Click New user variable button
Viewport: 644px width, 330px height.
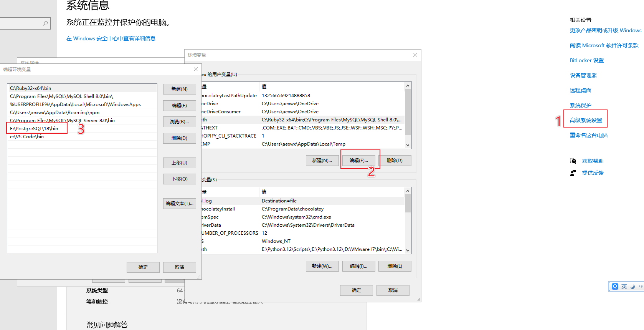(322, 161)
